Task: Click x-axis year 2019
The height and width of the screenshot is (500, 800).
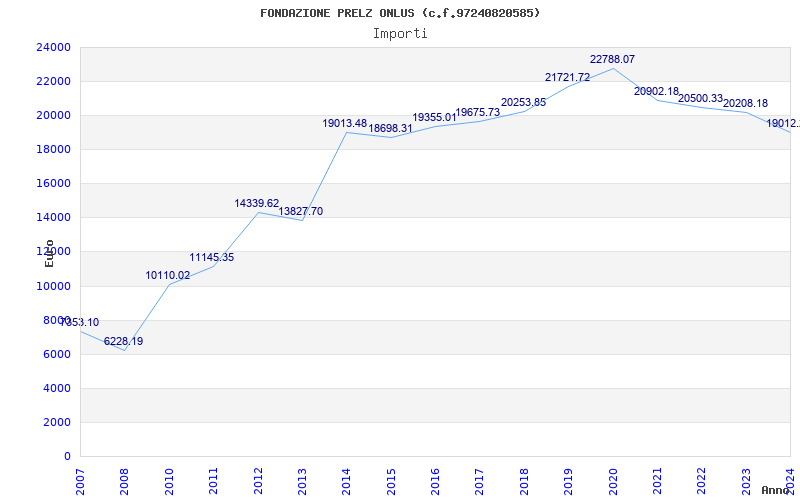Action: point(568,481)
